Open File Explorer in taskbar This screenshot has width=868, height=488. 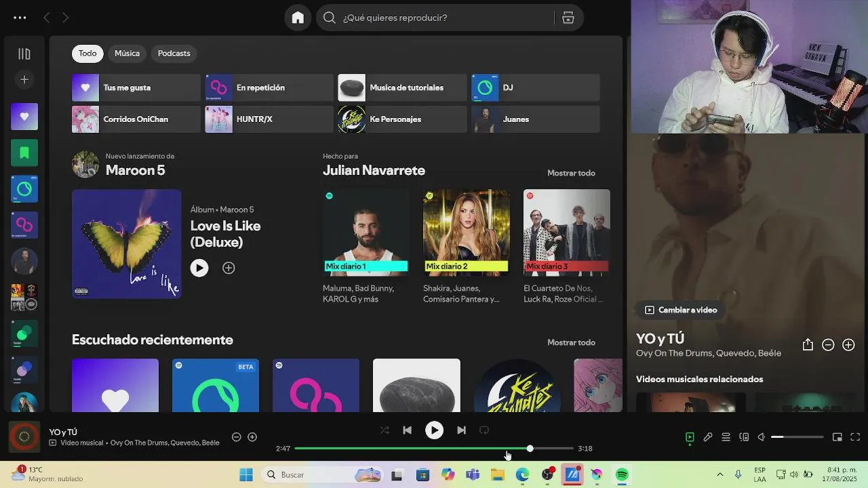498,474
